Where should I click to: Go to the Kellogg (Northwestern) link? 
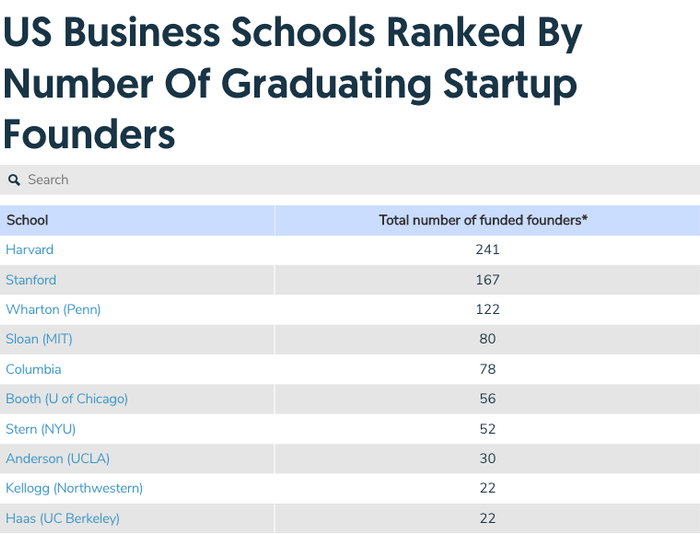click(x=74, y=488)
